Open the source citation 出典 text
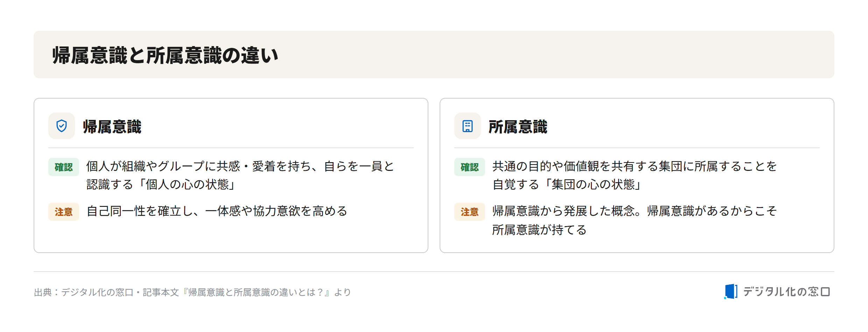Viewport: 868px width, 332px height. [192, 292]
